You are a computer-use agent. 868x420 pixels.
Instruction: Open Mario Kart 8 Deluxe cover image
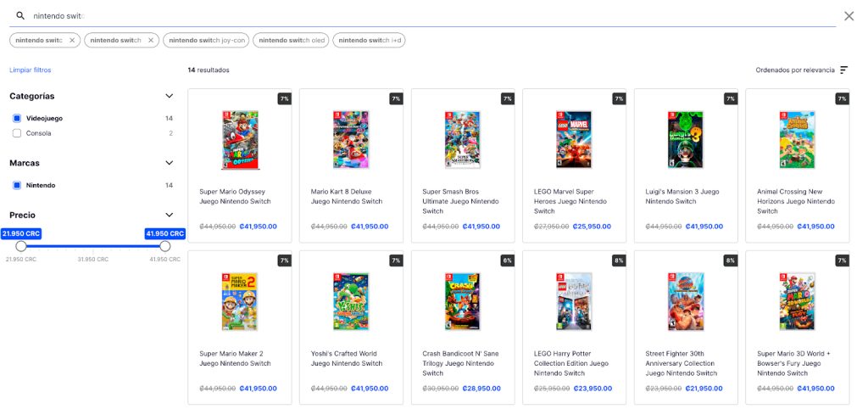[x=351, y=140]
